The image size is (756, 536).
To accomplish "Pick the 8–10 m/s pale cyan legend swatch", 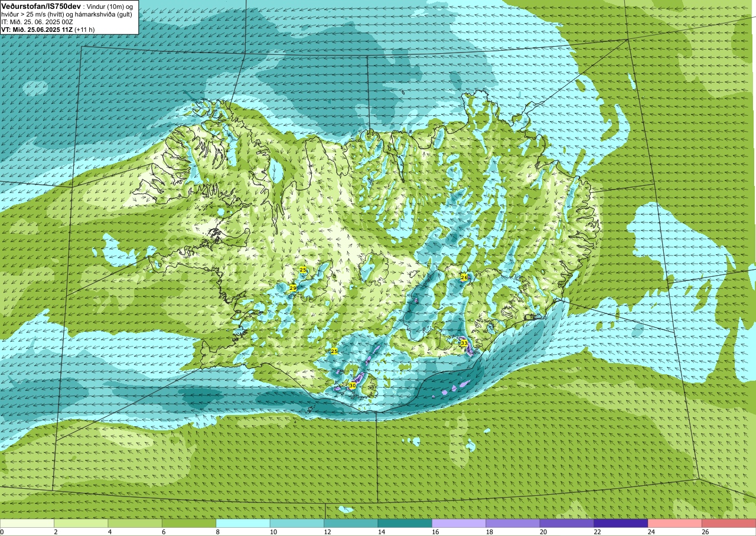I will click(x=243, y=523).
